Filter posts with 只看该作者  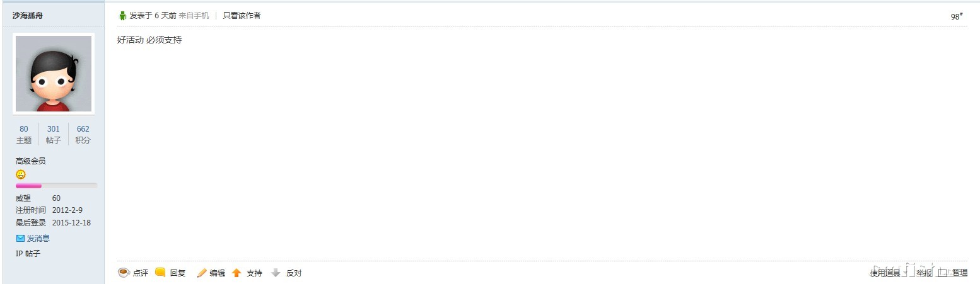pos(242,16)
